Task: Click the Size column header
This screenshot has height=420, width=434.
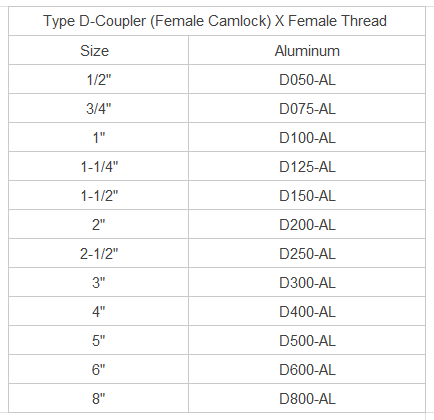Action: (x=94, y=51)
